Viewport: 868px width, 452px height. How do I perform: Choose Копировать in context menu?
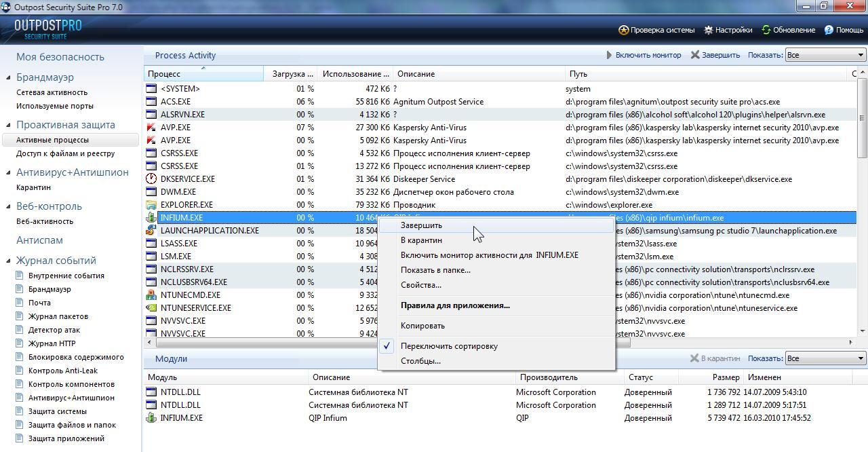pos(496,326)
